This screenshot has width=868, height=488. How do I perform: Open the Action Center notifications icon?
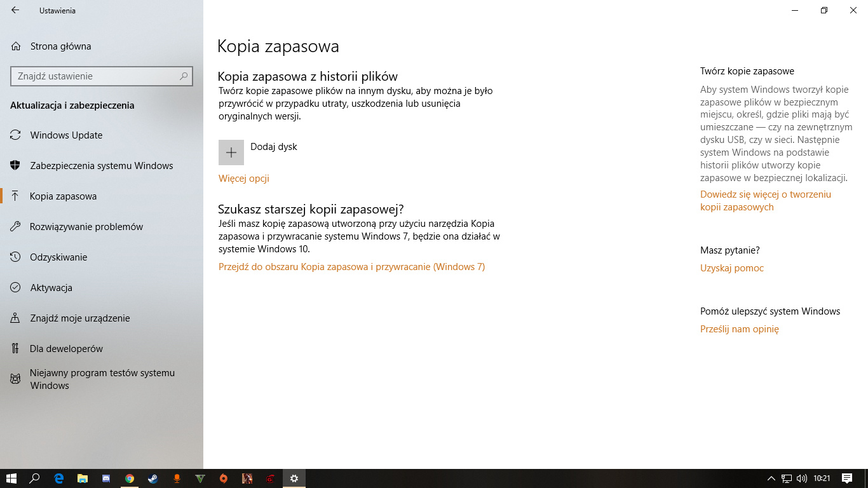click(x=847, y=478)
